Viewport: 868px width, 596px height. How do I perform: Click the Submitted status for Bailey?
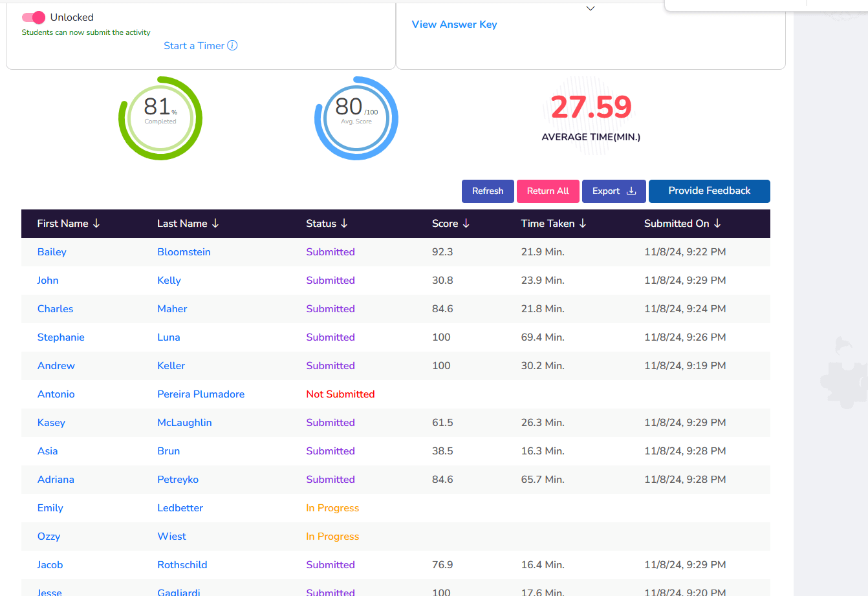coord(331,252)
